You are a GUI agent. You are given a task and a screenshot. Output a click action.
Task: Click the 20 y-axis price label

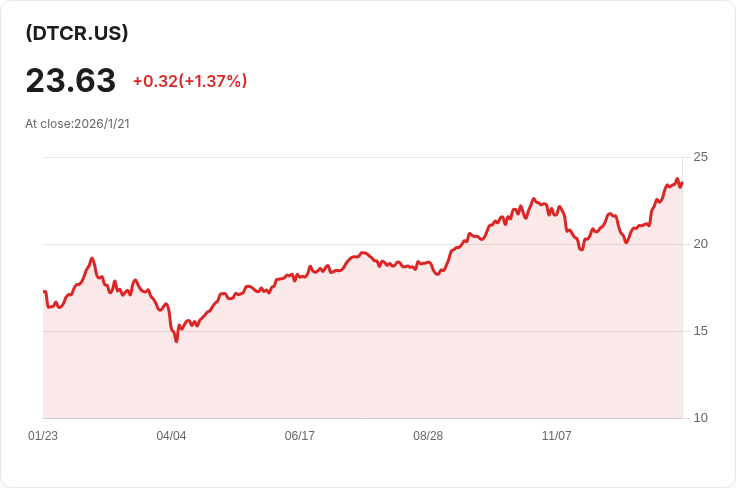click(x=700, y=244)
